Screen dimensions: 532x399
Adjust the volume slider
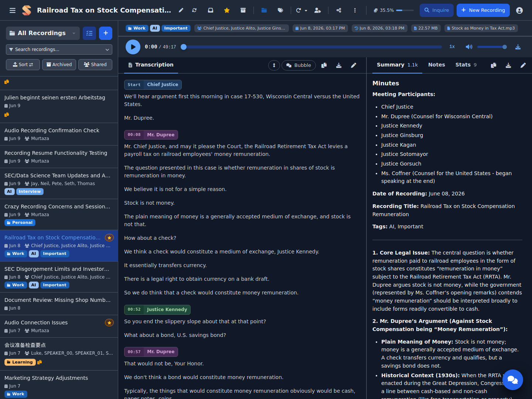click(x=492, y=47)
